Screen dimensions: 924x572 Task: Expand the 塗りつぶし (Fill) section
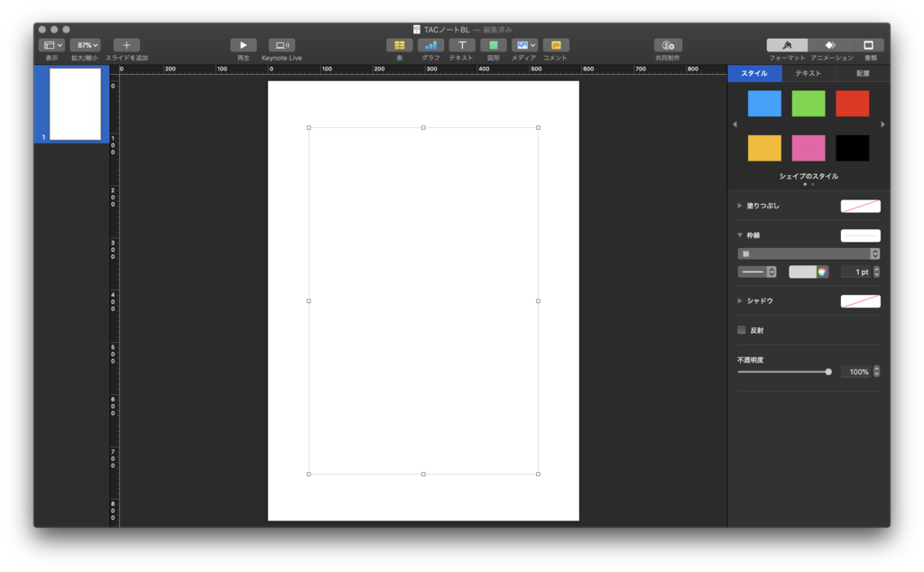click(x=740, y=206)
